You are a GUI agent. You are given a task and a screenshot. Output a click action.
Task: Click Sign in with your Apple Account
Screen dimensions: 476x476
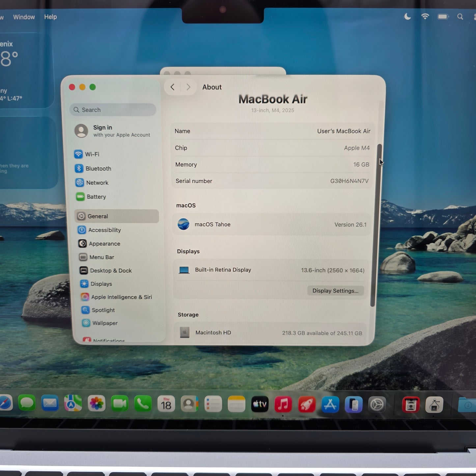point(112,131)
